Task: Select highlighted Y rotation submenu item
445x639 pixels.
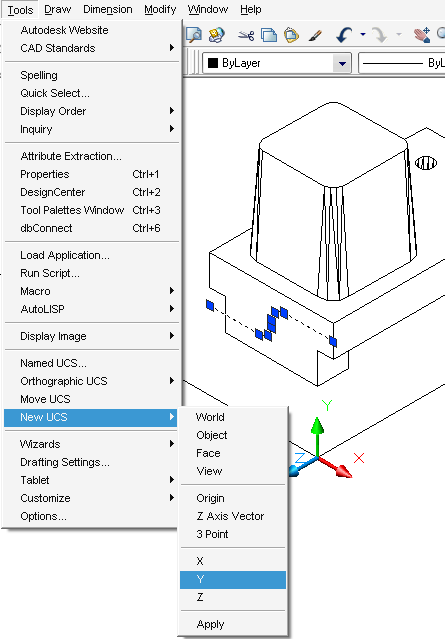Action: point(233,580)
